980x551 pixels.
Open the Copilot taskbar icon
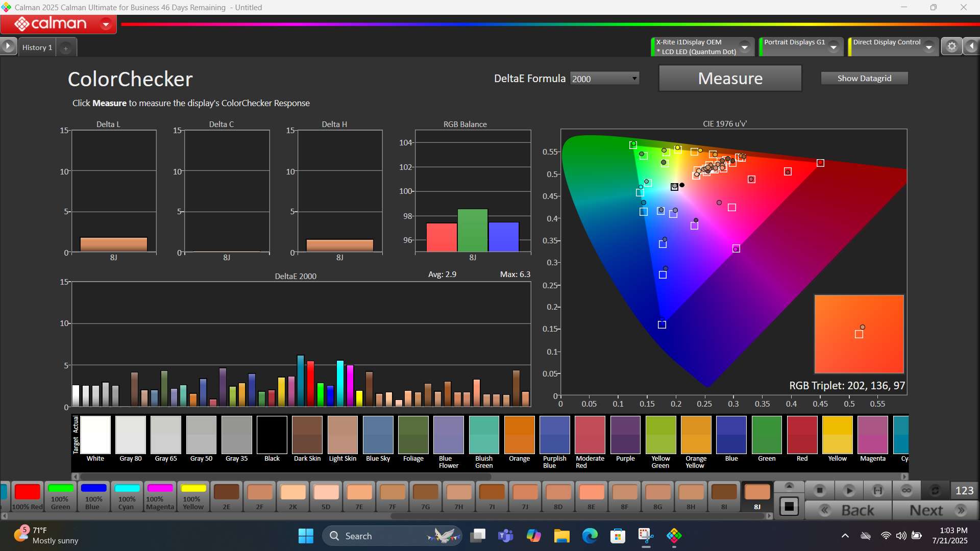tap(533, 536)
